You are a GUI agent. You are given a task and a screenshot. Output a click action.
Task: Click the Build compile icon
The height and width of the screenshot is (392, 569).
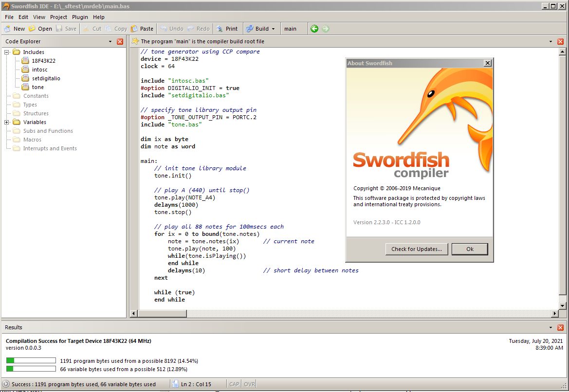pos(250,29)
